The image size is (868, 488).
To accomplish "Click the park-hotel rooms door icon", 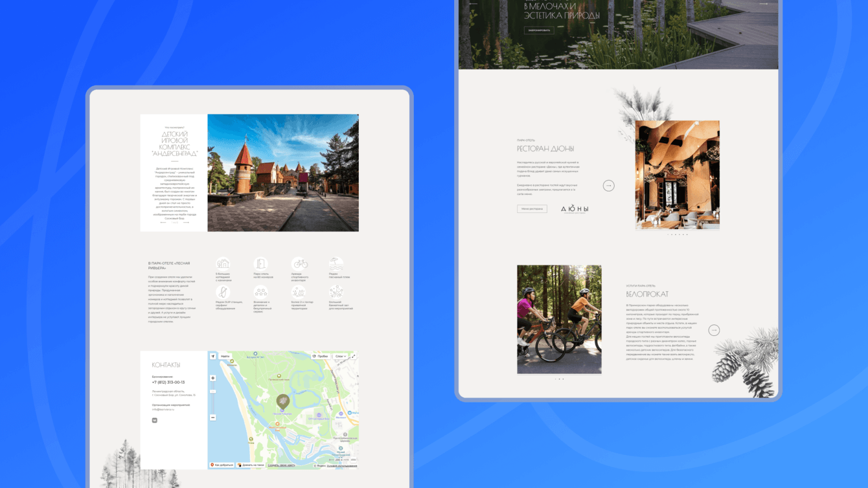I will tap(261, 263).
